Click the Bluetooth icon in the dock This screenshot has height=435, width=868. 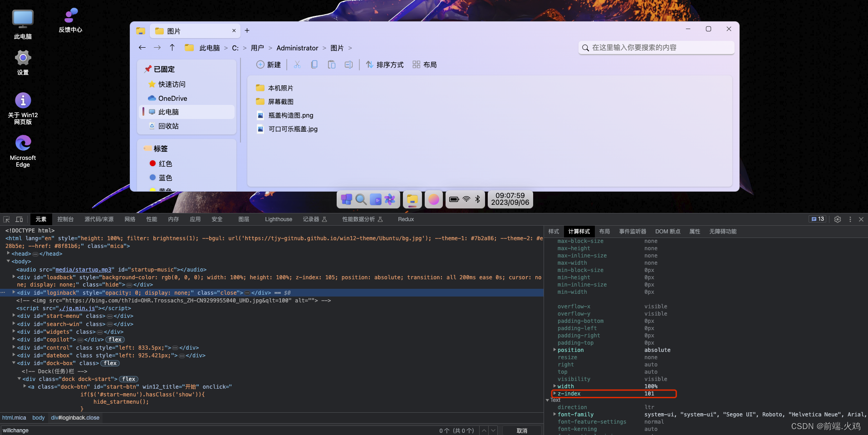pos(477,199)
